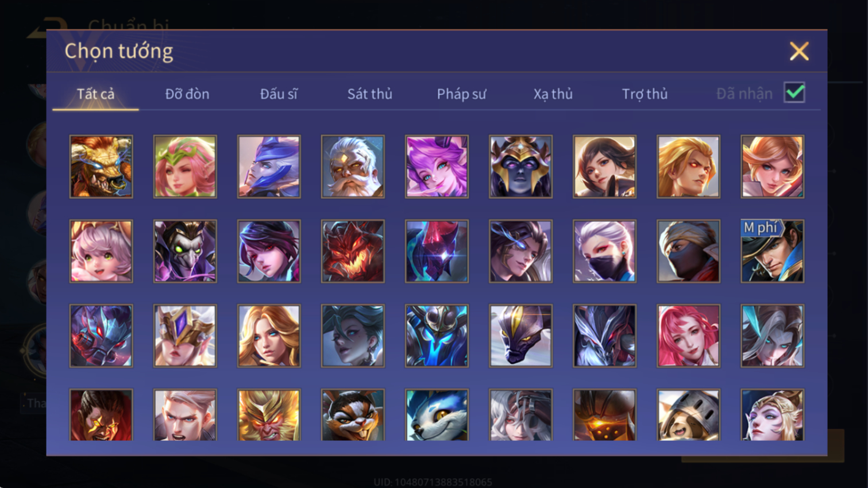This screenshot has height=488, width=868.
Task: Filter heroes by 'Xạ thủ'
Action: tap(553, 94)
